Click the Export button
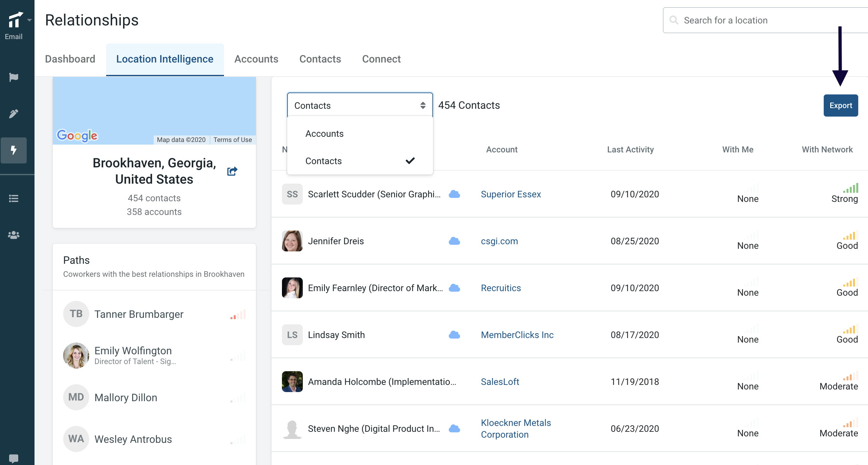 [x=840, y=106]
